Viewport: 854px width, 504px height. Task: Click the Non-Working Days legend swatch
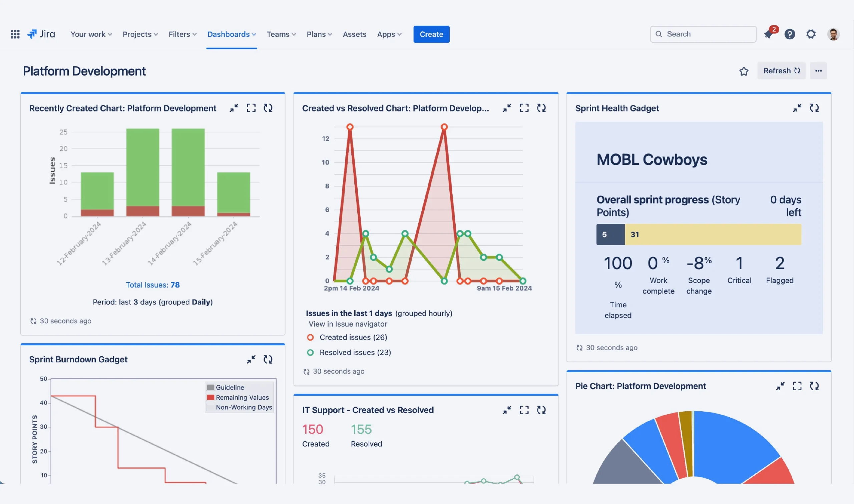coord(210,407)
